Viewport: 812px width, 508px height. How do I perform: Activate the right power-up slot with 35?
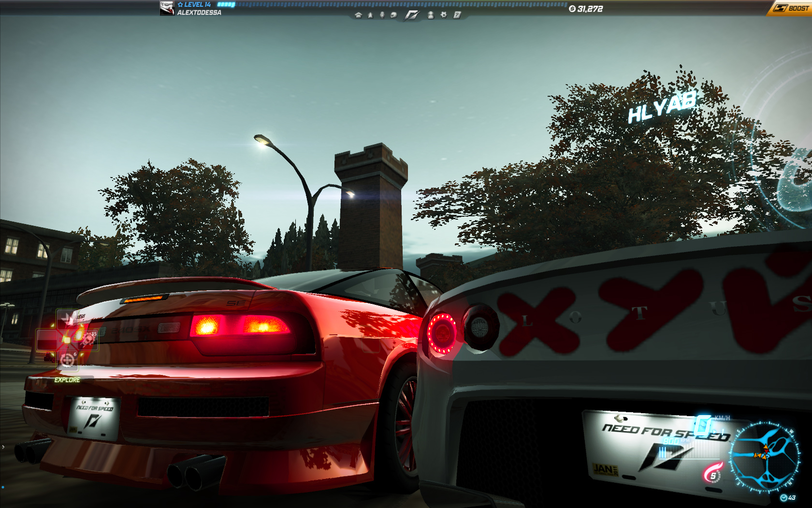pyautogui.click(x=87, y=340)
